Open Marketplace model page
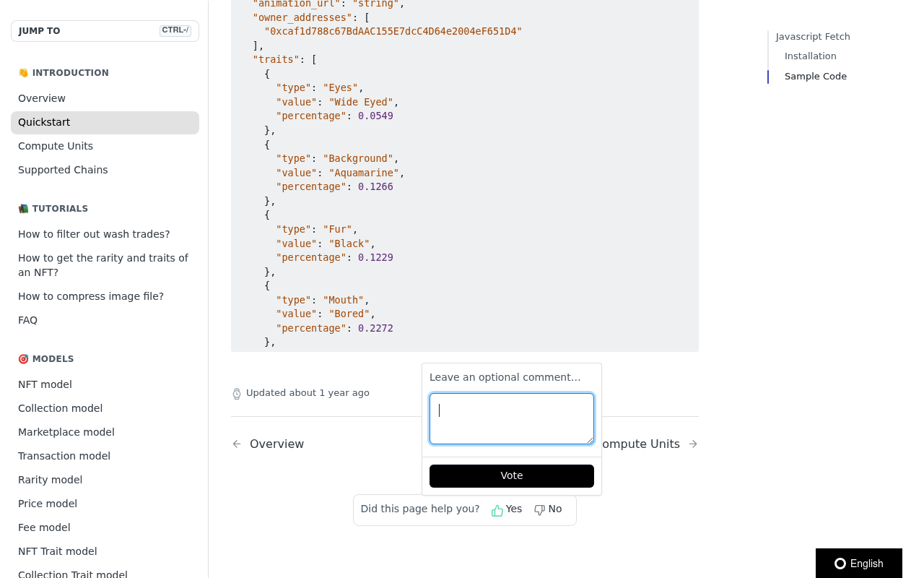Viewport: 924px width, 578px height. [x=105, y=432]
